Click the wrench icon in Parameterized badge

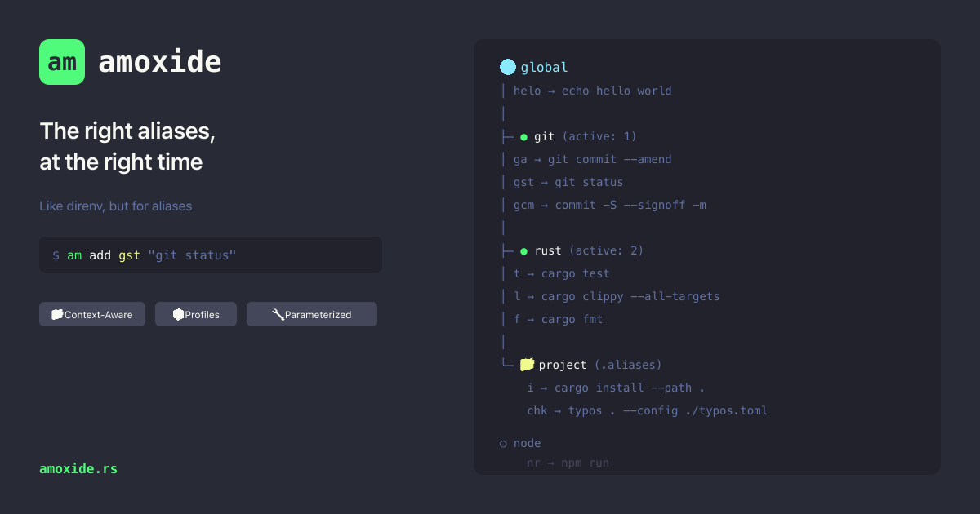[x=278, y=314]
